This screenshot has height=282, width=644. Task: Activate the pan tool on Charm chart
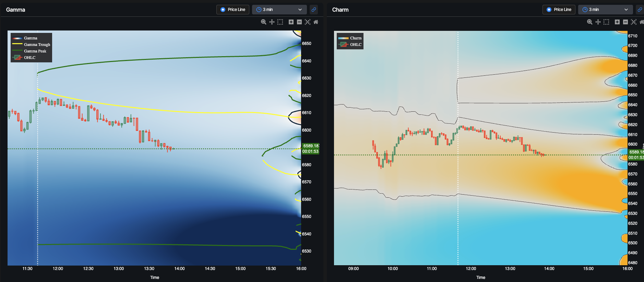[598, 22]
